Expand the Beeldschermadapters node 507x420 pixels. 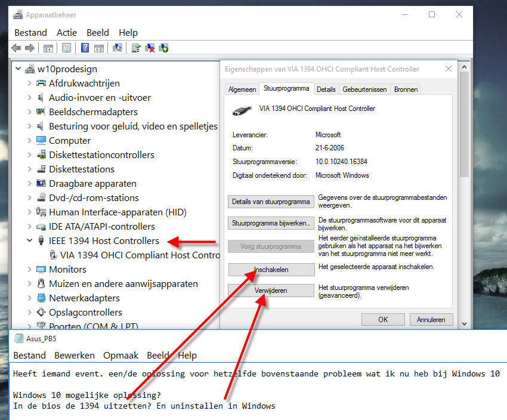[29, 112]
